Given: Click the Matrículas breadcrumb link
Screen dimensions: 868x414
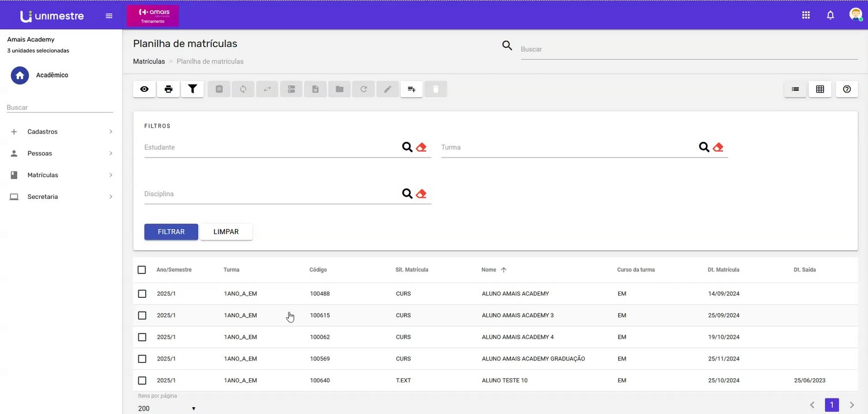Looking at the screenshot, I should (x=149, y=62).
